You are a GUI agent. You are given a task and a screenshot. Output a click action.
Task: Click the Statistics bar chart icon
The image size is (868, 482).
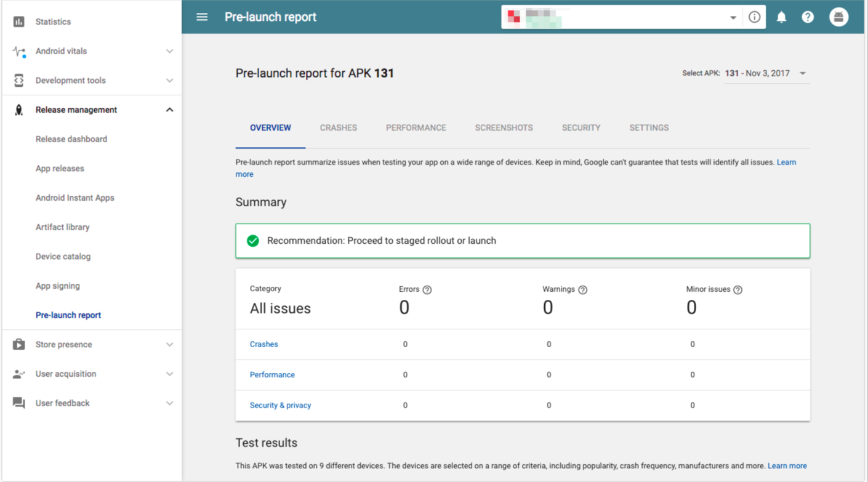tap(19, 22)
